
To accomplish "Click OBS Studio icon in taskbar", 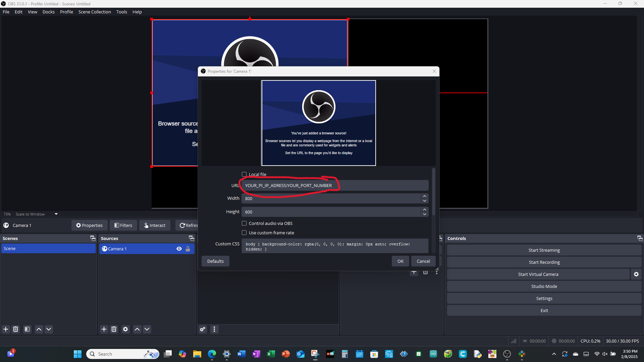I will (507, 354).
